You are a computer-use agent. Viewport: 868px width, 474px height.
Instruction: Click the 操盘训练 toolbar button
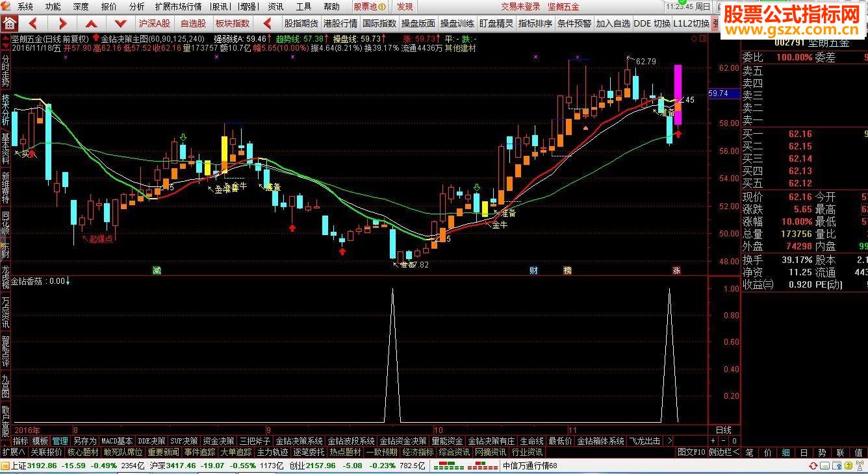coord(457,23)
